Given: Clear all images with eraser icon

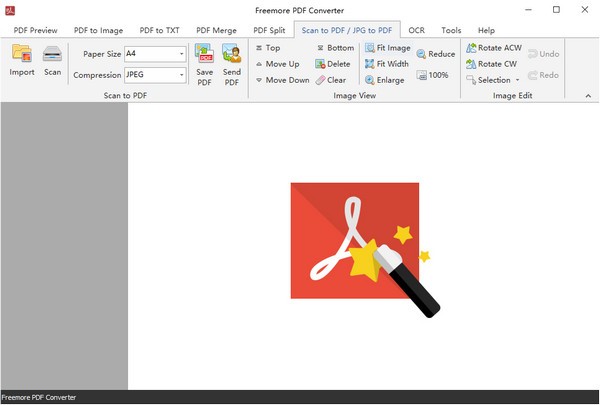Looking at the screenshot, I should (x=331, y=80).
